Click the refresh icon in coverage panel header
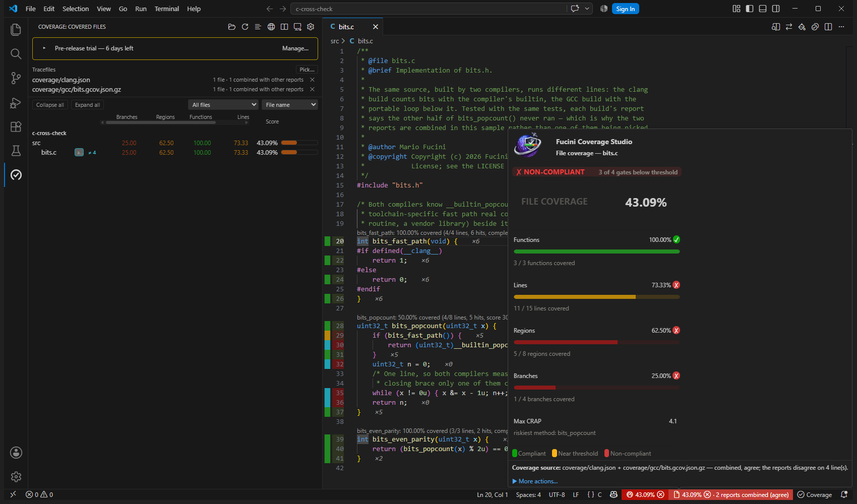Screen dimensions: 857x504 coord(245,27)
